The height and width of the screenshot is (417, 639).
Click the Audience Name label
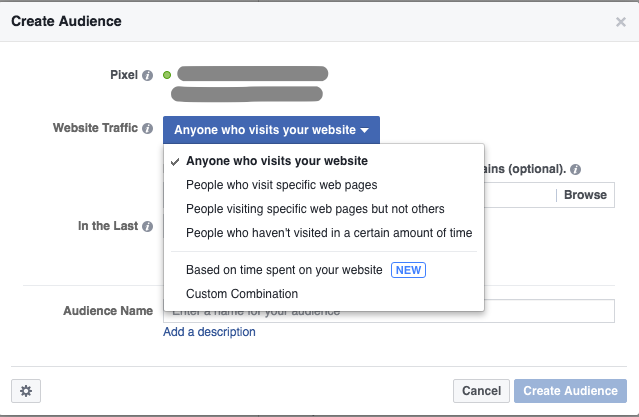(108, 311)
